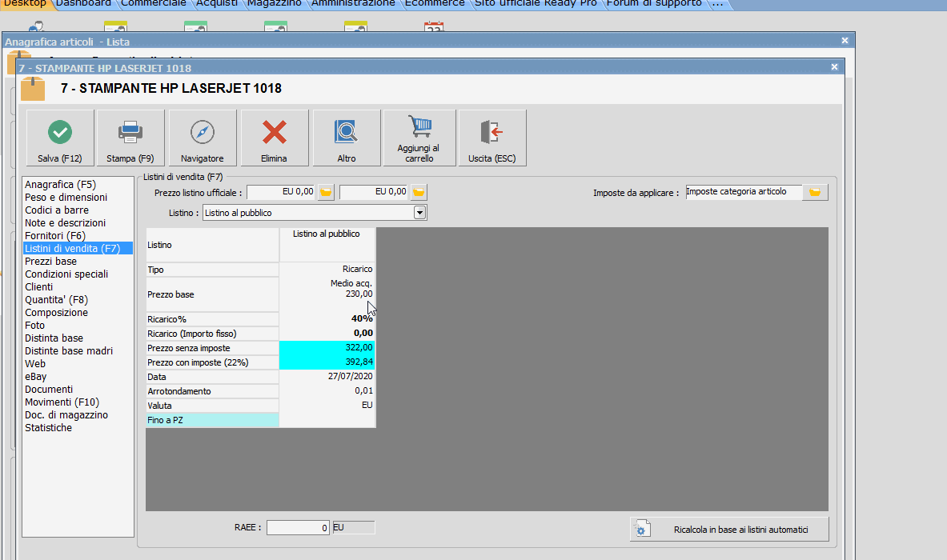Click the red X Elimina button
Image resolution: width=947 pixels, height=560 pixels.
(275, 138)
